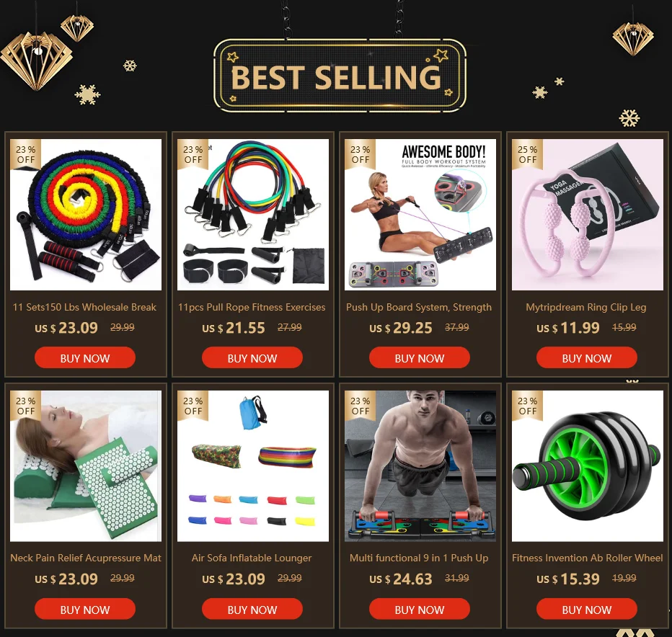Open the Push Up Board System image

(x=420, y=215)
